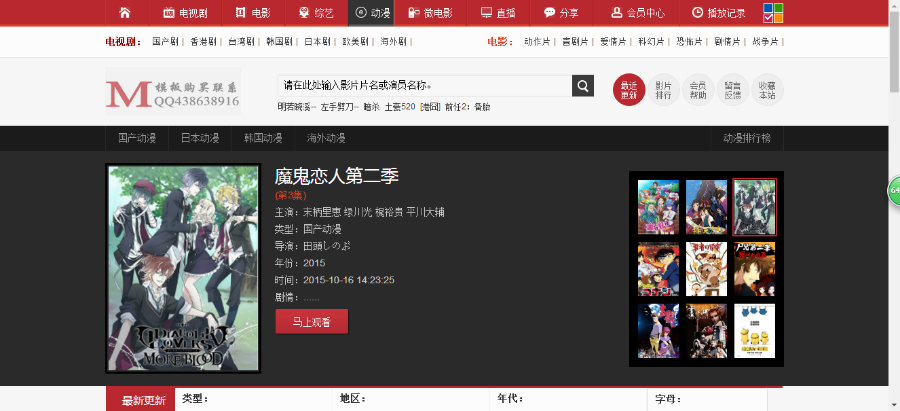Click the 台湾剧 category link

point(240,42)
